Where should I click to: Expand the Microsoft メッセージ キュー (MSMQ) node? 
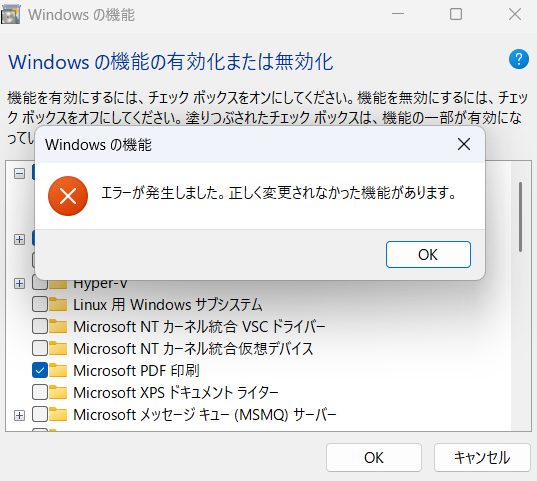[x=20, y=416]
